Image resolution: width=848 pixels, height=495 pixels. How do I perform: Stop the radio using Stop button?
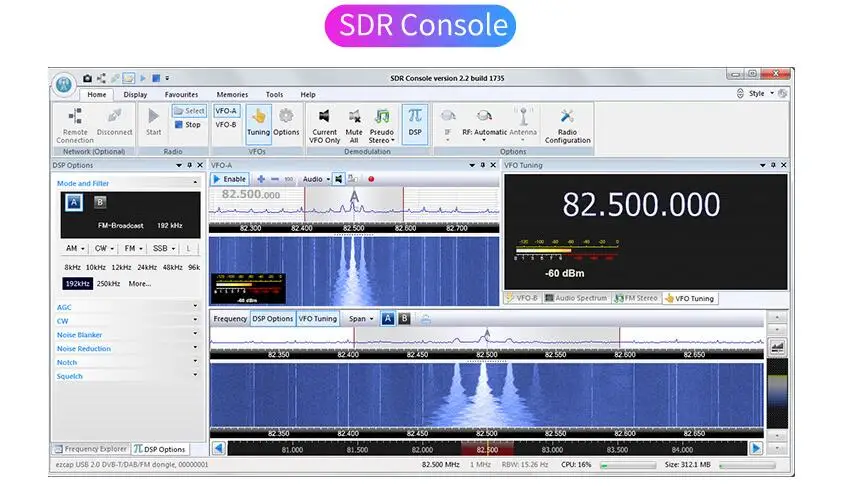pyautogui.click(x=188, y=124)
